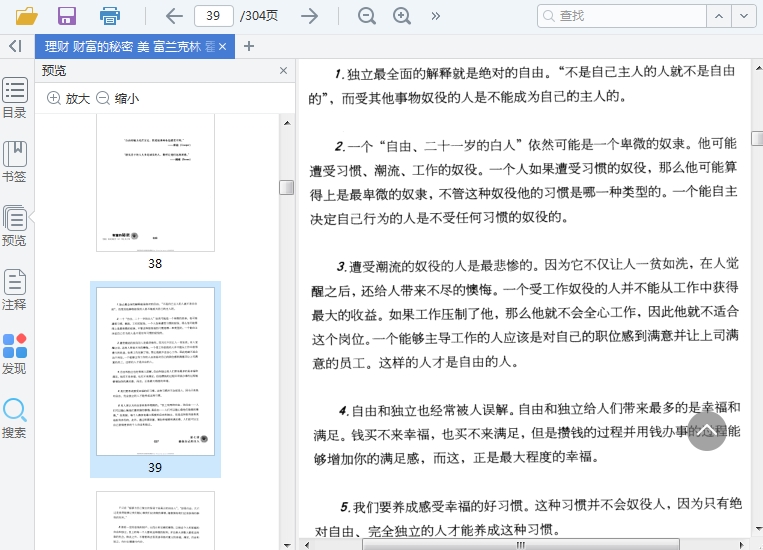Click the search up arrow for previous result

[718, 15]
